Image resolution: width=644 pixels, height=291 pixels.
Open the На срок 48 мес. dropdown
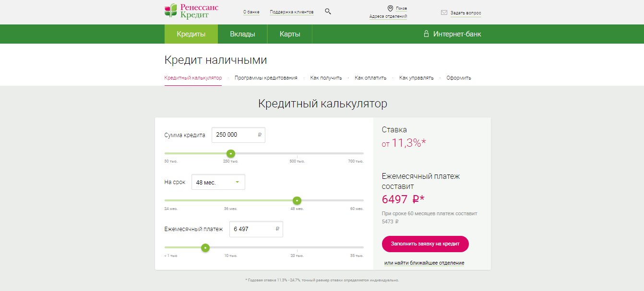coord(218,182)
